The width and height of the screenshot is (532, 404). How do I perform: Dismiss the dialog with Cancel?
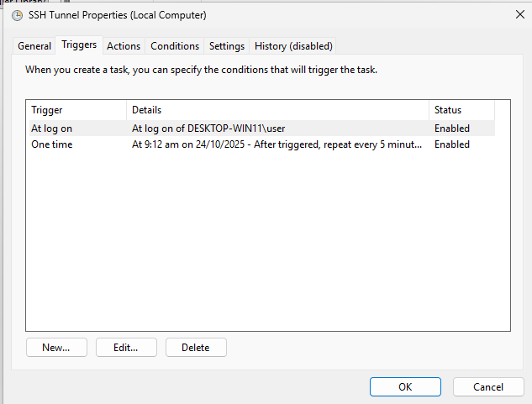(488, 387)
